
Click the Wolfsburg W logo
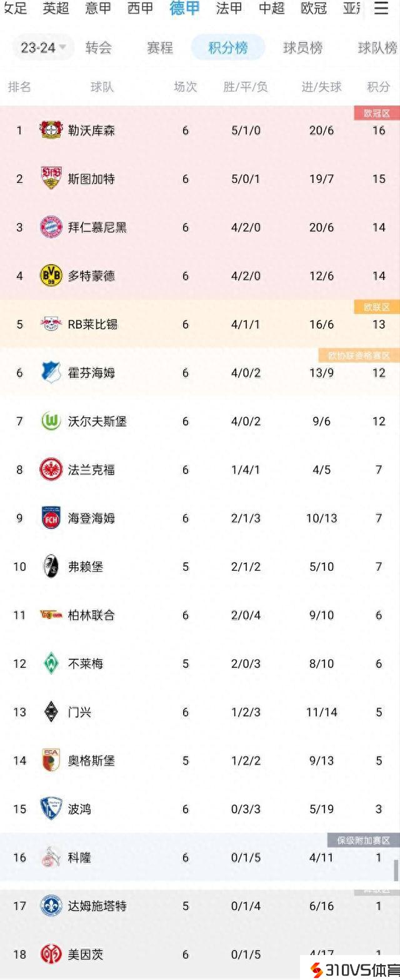51,421
